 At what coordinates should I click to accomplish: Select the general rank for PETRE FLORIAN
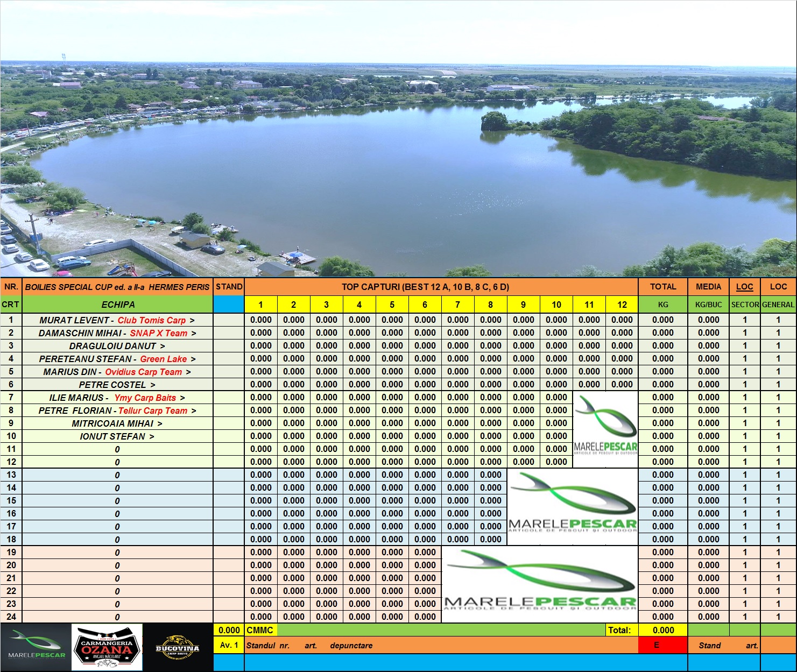(778, 410)
